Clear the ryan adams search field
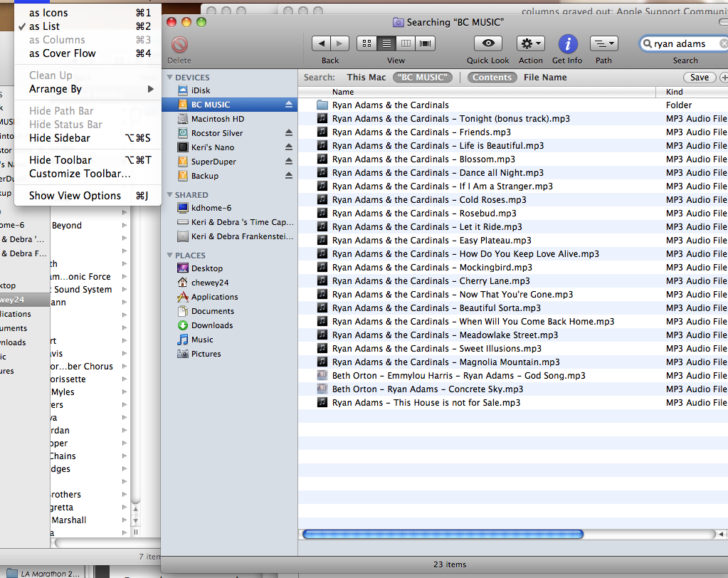Screen dimensions: 728x578 pos(723,43)
